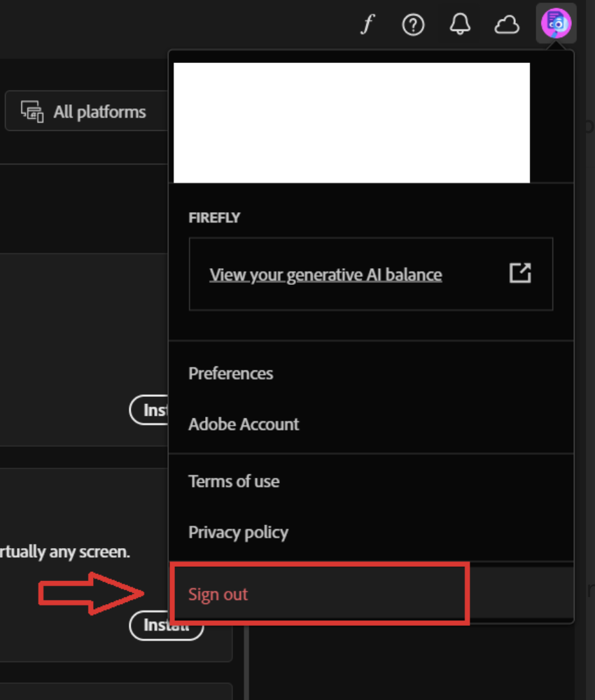The height and width of the screenshot is (700, 595).
Task: Click the All platforms filter button label
Action: (x=100, y=111)
